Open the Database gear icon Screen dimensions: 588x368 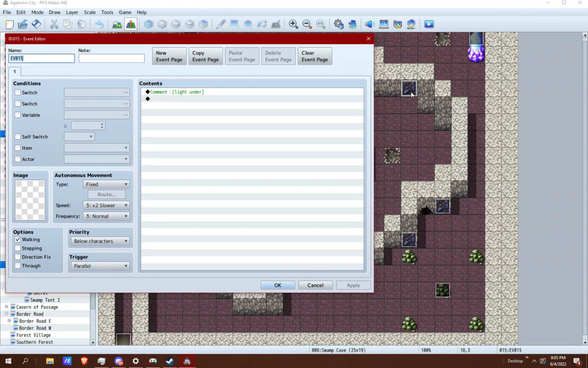pos(339,24)
